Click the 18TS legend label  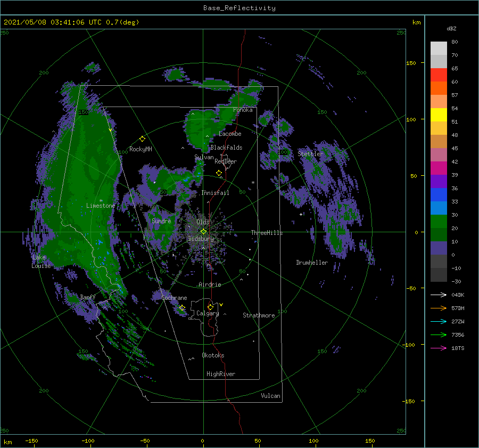pyautogui.click(x=458, y=348)
